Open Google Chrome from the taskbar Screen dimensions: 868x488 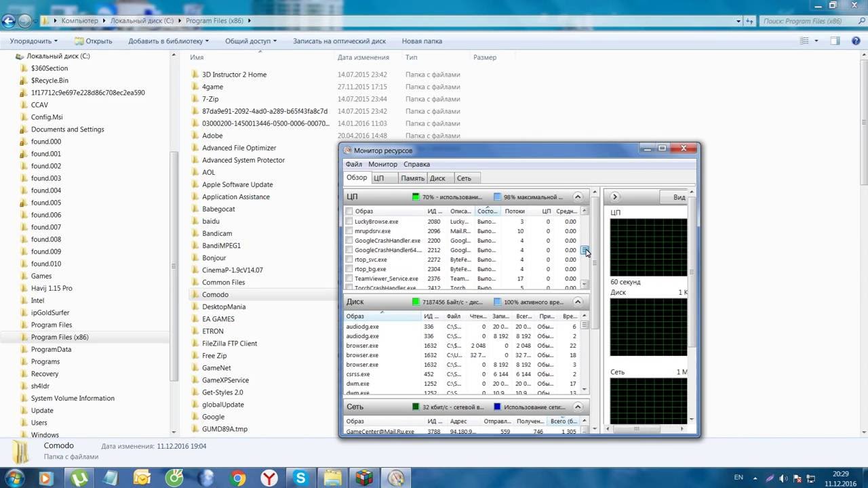238,479
